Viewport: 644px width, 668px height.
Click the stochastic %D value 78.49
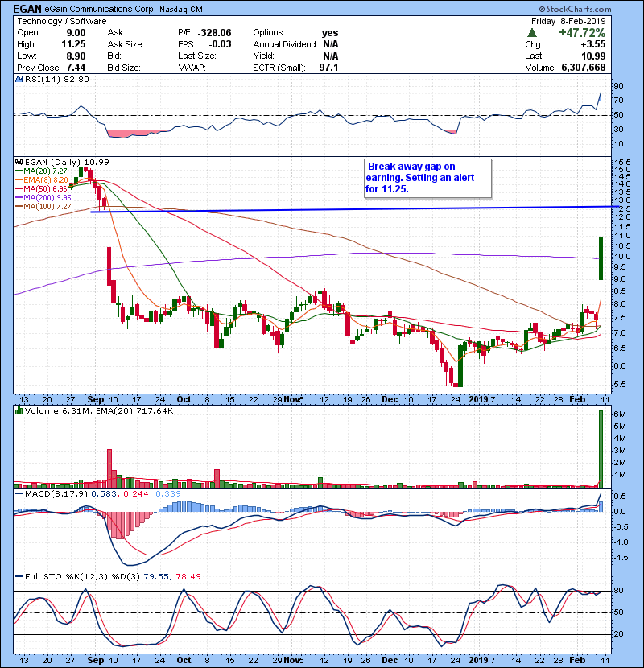pyautogui.click(x=188, y=577)
